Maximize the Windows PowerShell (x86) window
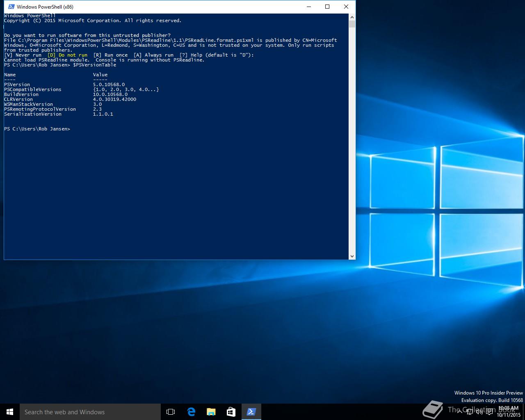Viewport: 525px width, 420px height. [x=327, y=7]
